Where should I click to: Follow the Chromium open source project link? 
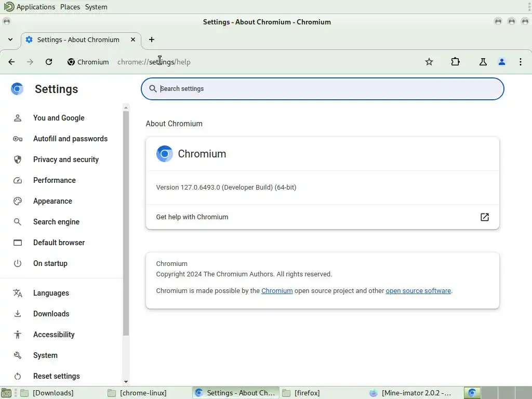click(x=277, y=291)
